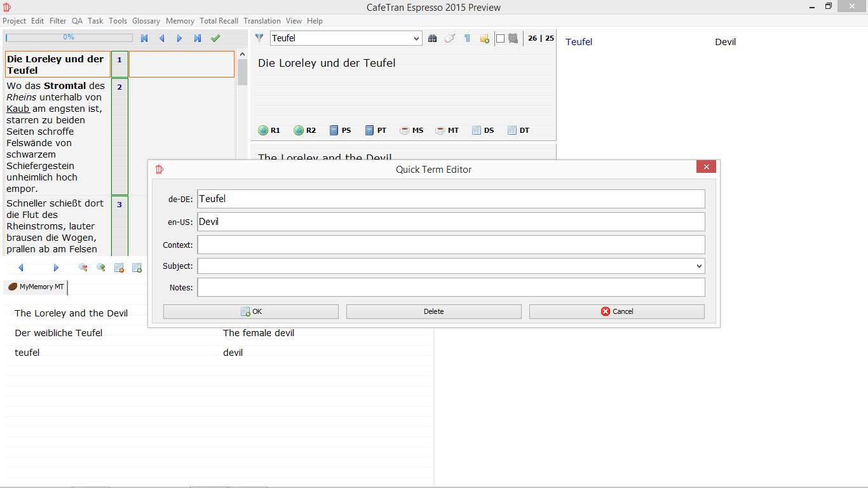
Task: Open the Glossary menu
Action: tap(146, 21)
